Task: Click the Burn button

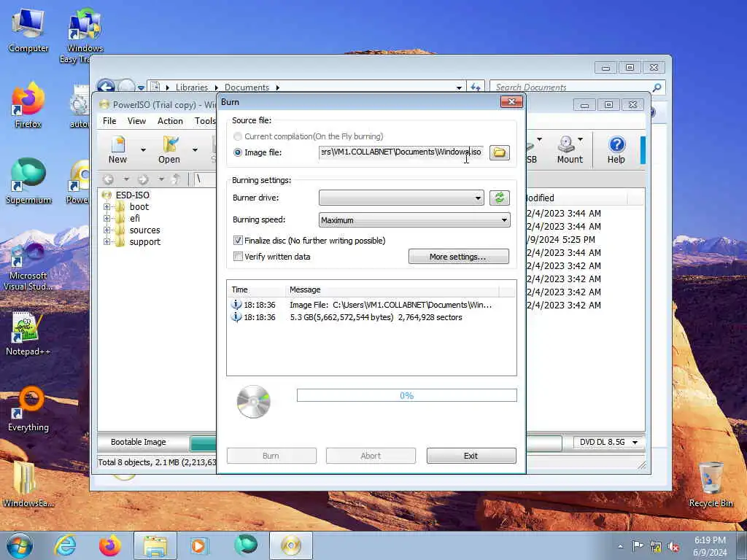Action: (271, 456)
